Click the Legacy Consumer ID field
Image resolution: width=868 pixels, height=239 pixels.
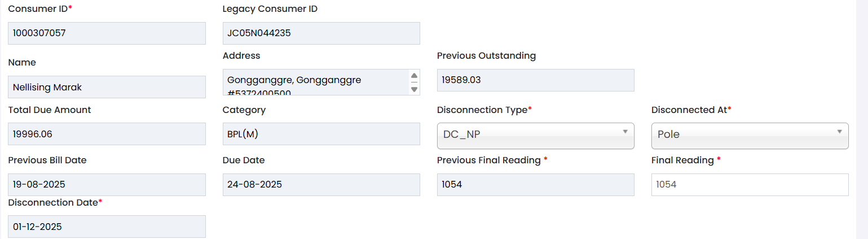321,33
